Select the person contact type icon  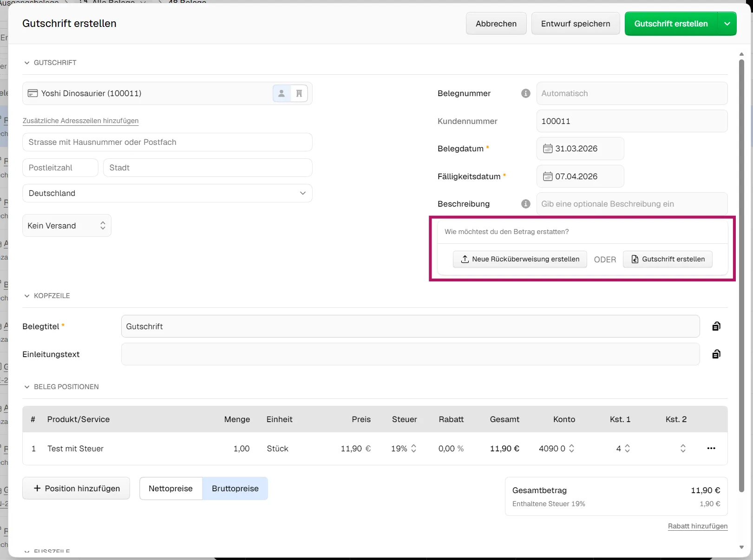(x=282, y=93)
